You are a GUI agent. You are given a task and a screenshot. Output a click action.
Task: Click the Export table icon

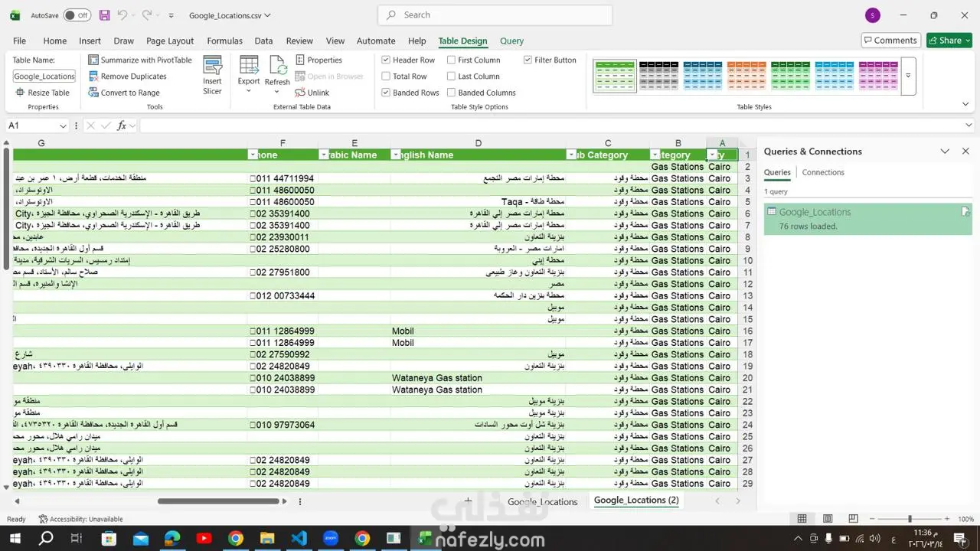[249, 66]
